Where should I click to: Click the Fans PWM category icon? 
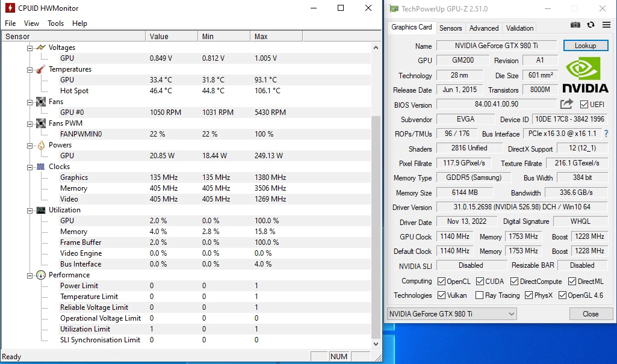pos(41,123)
